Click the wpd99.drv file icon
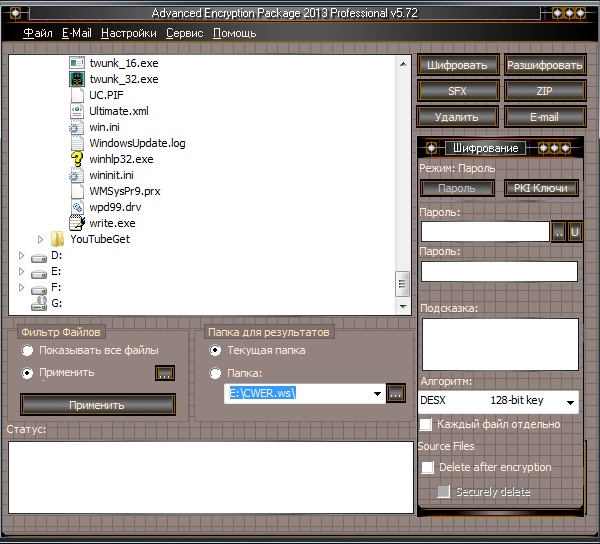 click(x=76, y=207)
